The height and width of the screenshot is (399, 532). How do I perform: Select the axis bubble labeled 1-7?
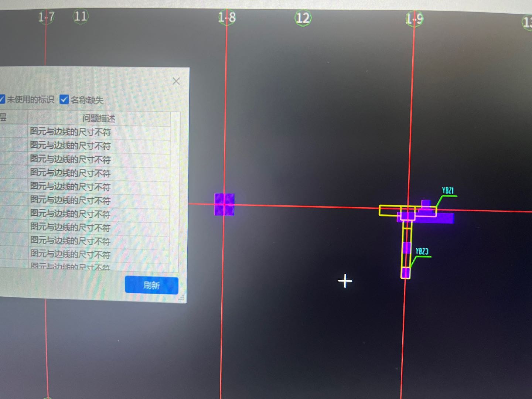tap(47, 17)
